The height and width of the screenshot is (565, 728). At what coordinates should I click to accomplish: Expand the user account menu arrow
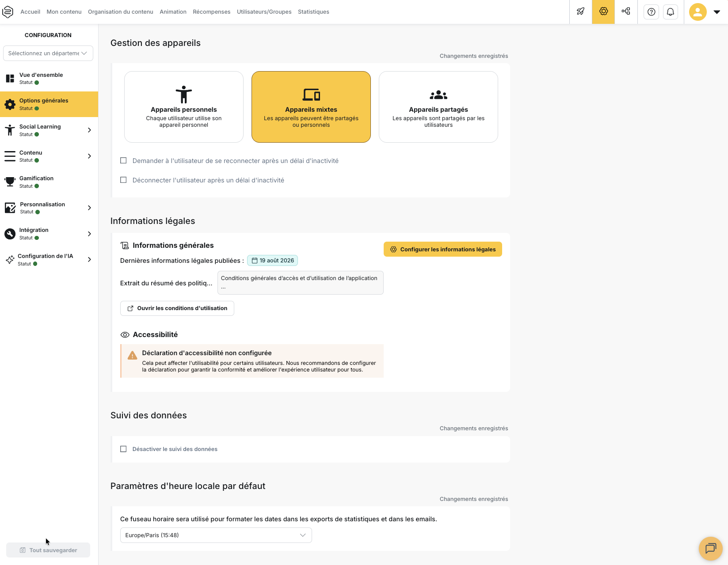pos(717,12)
